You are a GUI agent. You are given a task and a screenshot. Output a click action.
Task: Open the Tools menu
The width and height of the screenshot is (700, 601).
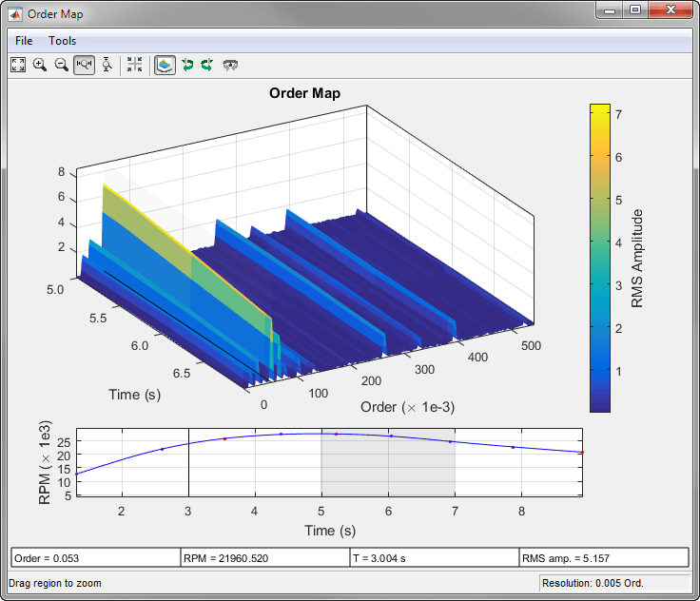tap(62, 41)
